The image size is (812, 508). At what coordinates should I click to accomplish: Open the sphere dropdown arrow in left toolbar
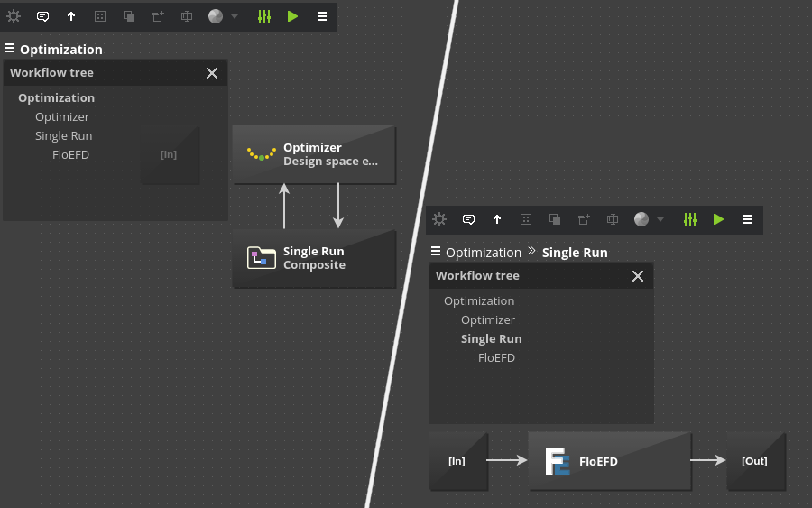[235, 16]
